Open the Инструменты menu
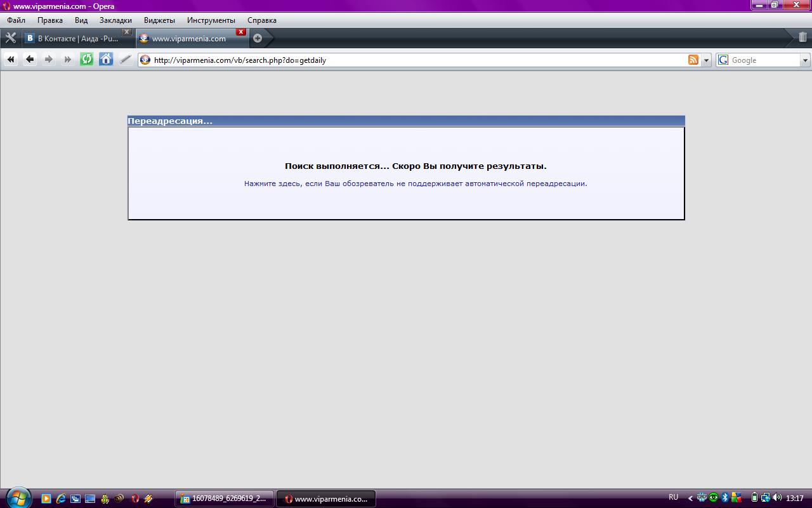 tap(211, 20)
